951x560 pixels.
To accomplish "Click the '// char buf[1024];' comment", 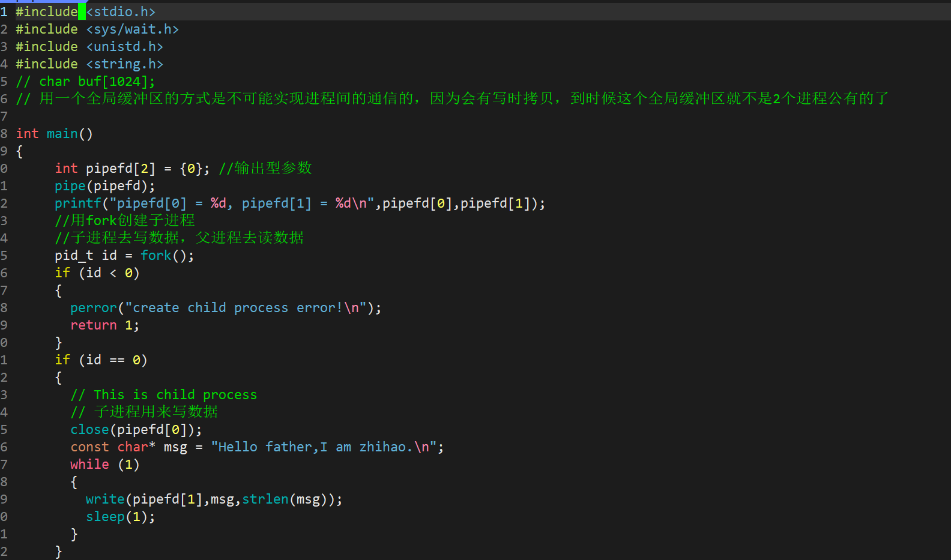I will tap(85, 82).
